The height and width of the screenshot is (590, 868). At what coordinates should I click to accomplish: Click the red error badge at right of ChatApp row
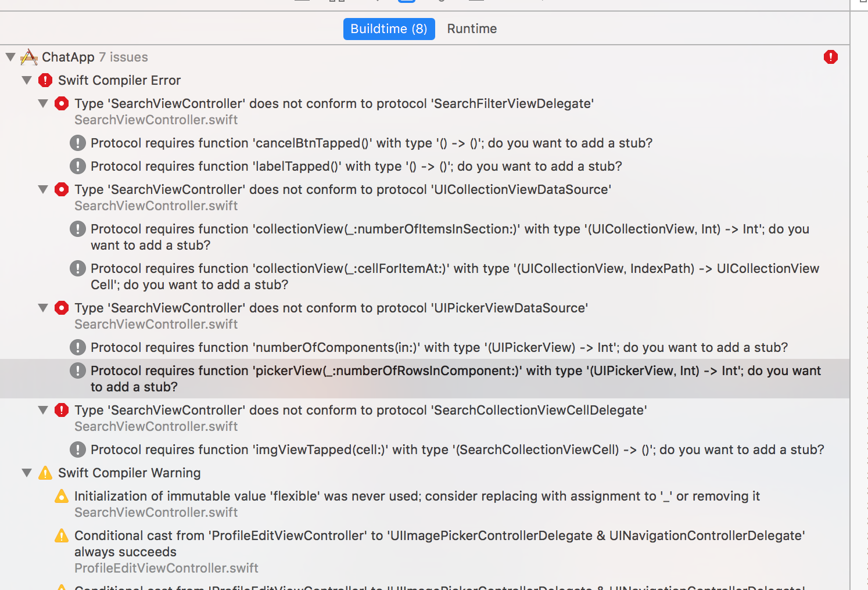pyautogui.click(x=831, y=57)
